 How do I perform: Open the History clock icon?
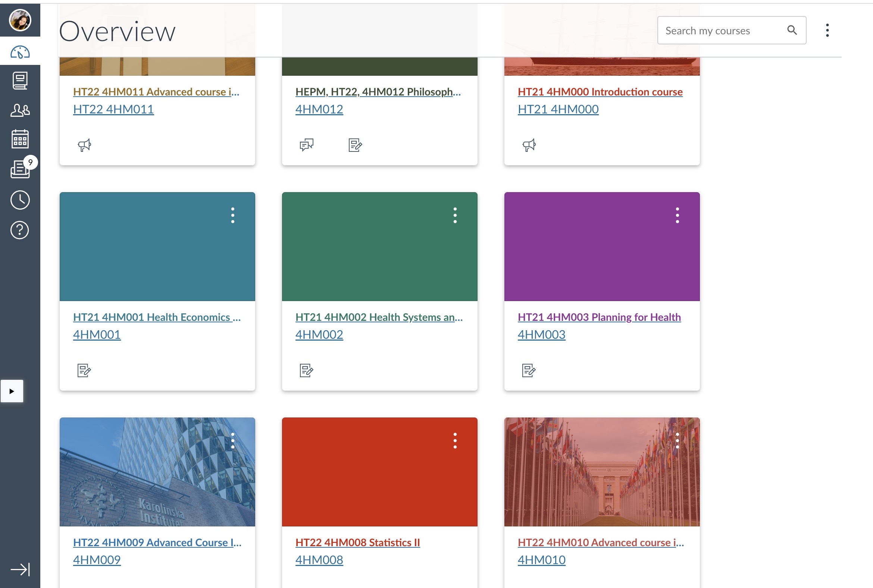click(x=20, y=200)
